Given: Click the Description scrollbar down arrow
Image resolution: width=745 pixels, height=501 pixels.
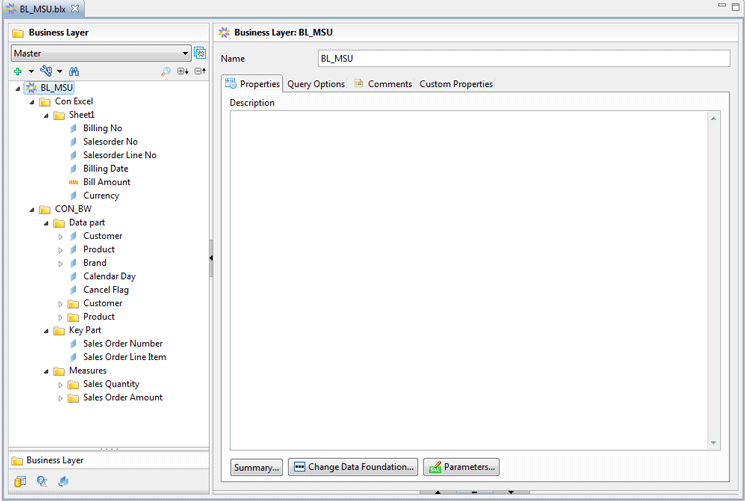Looking at the screenshot, I should (x=713, y=443).
